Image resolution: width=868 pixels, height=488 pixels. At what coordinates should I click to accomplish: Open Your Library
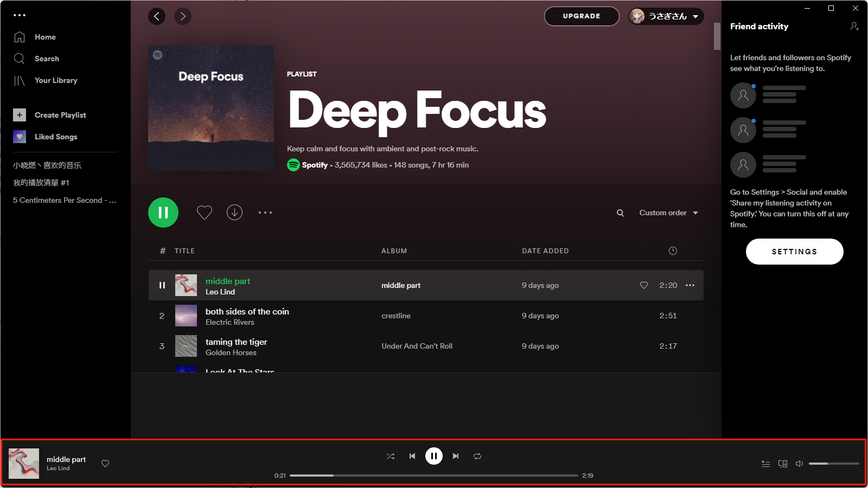click(46, 80)
